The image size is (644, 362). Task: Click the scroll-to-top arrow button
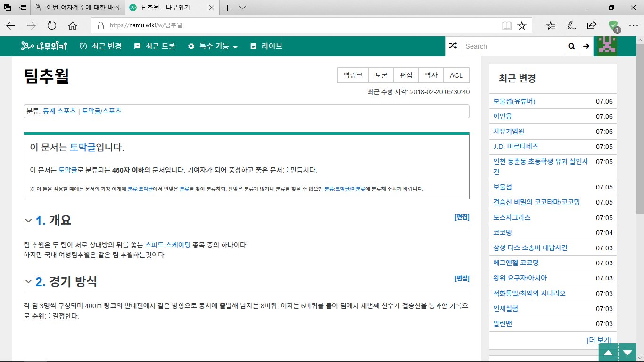point(608,353)
